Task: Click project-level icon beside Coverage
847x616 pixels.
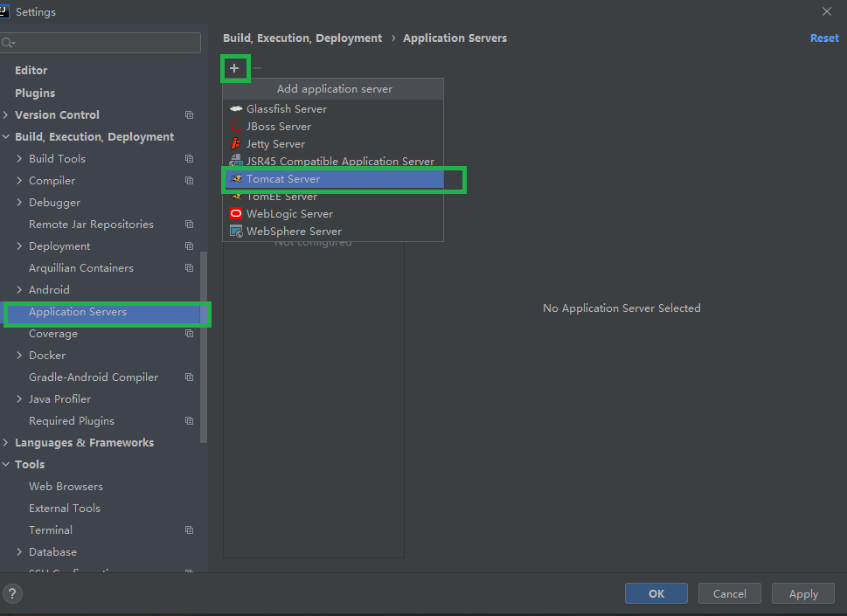Action: click(x=189, y=334)
